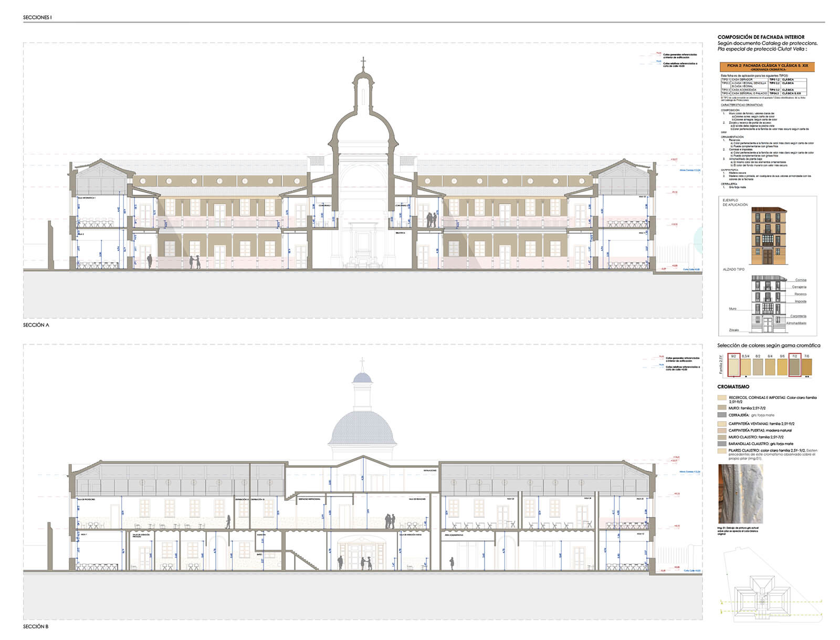Select the 7/2 color swatch
This screenshot has height=640, width=840.
coord(794,366)
